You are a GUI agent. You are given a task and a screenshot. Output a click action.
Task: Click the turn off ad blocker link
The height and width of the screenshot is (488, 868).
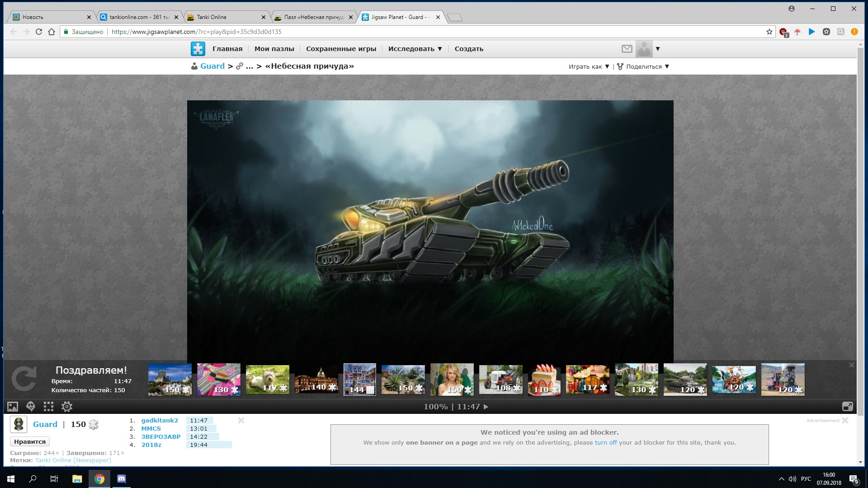coord(606,442)
